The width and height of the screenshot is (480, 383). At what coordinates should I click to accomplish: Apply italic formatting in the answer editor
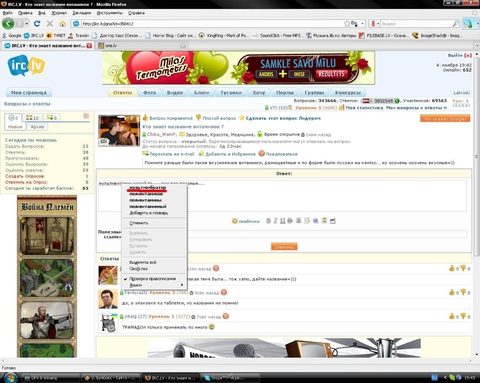click(x=275, y=221)
